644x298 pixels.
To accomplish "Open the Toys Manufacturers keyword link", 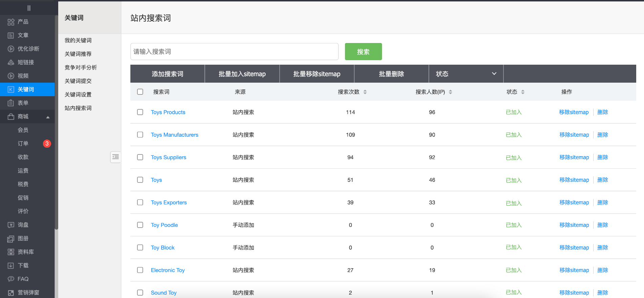I will click(x=174, y=135).
